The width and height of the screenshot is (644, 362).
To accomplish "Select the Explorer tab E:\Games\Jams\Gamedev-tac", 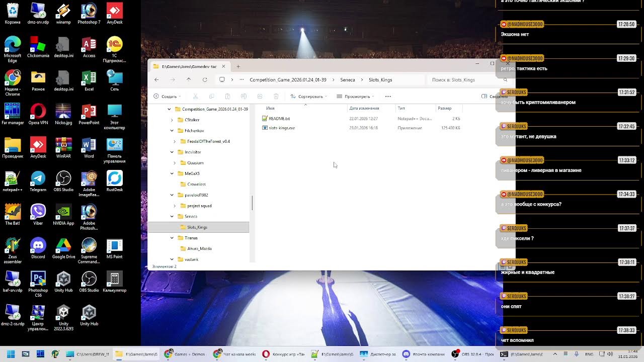I will [190, 66].
